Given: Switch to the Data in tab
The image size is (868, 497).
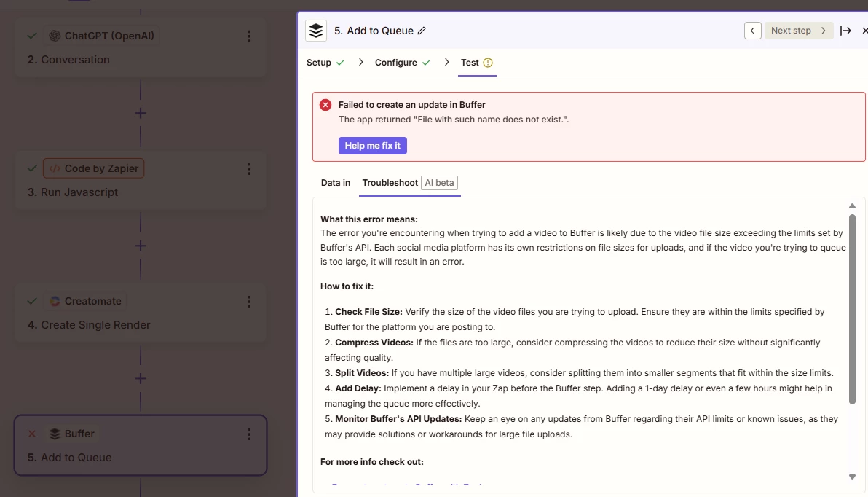Looking at the screenshot, I should click(336, 183).
